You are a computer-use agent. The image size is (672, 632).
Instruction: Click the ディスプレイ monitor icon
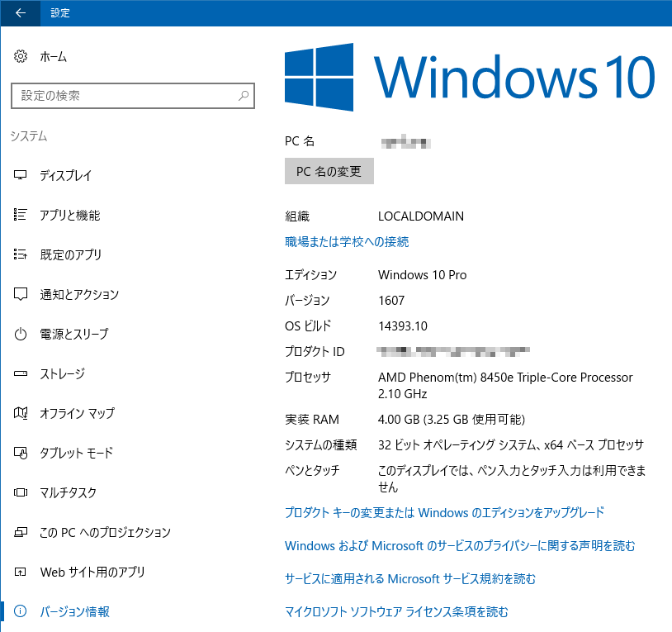click(x=20, y=175)
